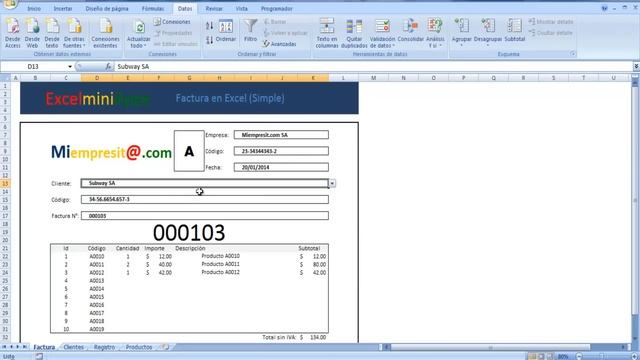Open the Ordenar sort dialog
The width and height of the screenshot is (640, 360).
pyautogui.click(x=226, y=31)
